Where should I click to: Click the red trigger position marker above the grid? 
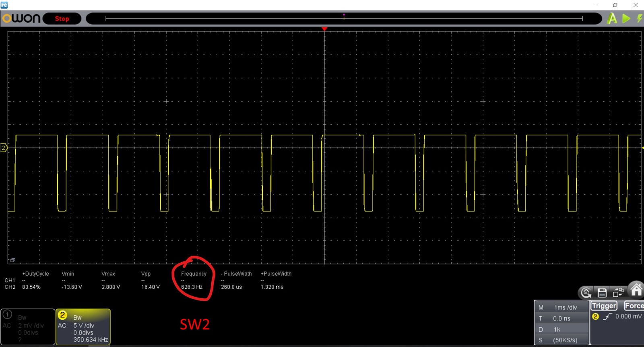[324, 29]
